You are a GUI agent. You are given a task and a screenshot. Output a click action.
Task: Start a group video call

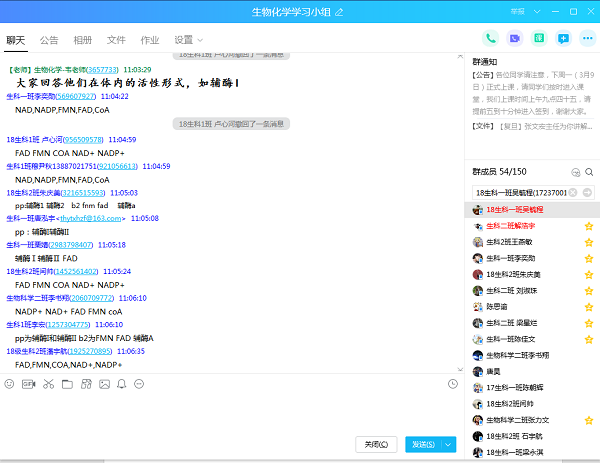coord(515,39)
